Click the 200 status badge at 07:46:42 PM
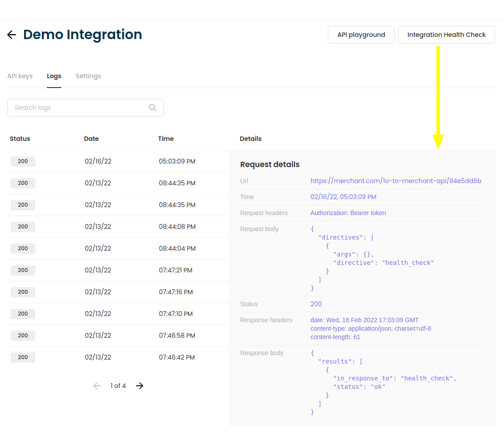The height and width of the screenshot is (432, 504). coord(23,357)
